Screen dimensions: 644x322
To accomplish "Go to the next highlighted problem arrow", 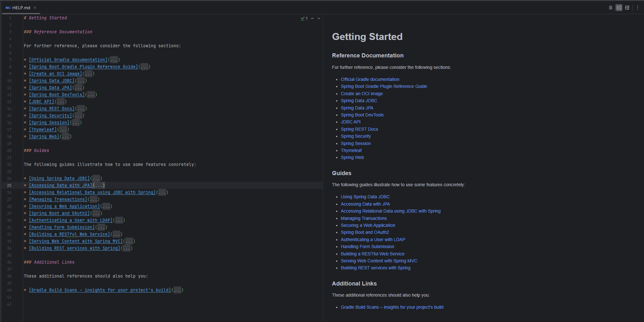I will pos(319,18).
